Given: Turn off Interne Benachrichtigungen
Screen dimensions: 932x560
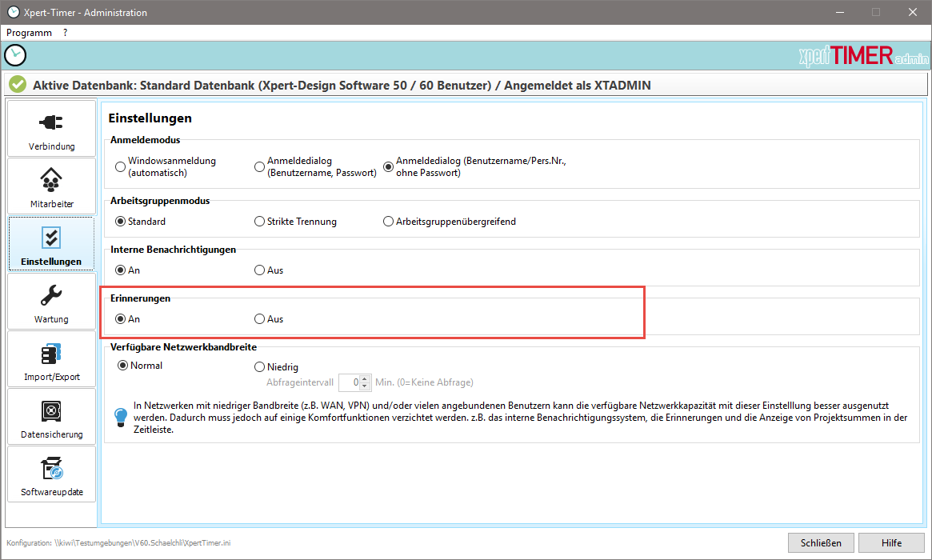Looking at the screenshot, I should 259,270.
